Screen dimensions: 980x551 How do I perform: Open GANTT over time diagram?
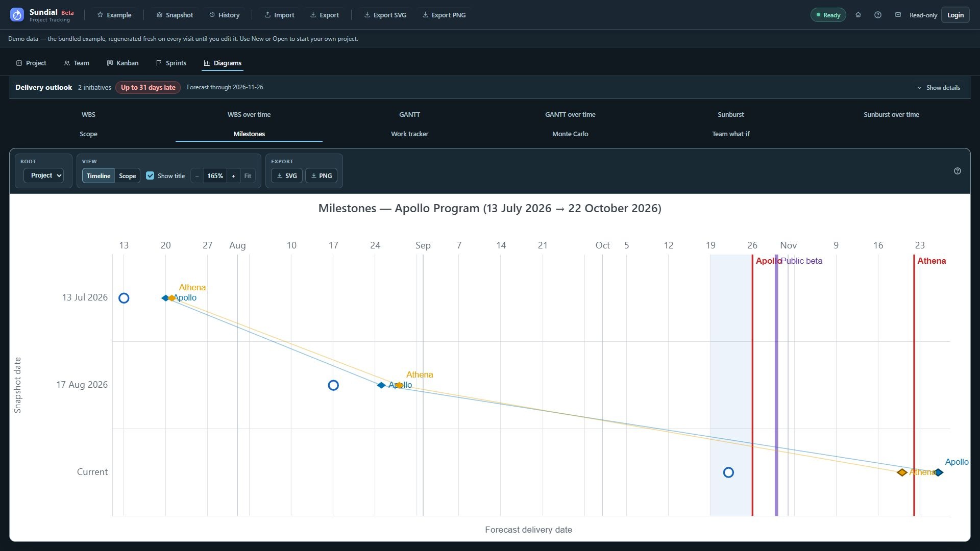570,115
